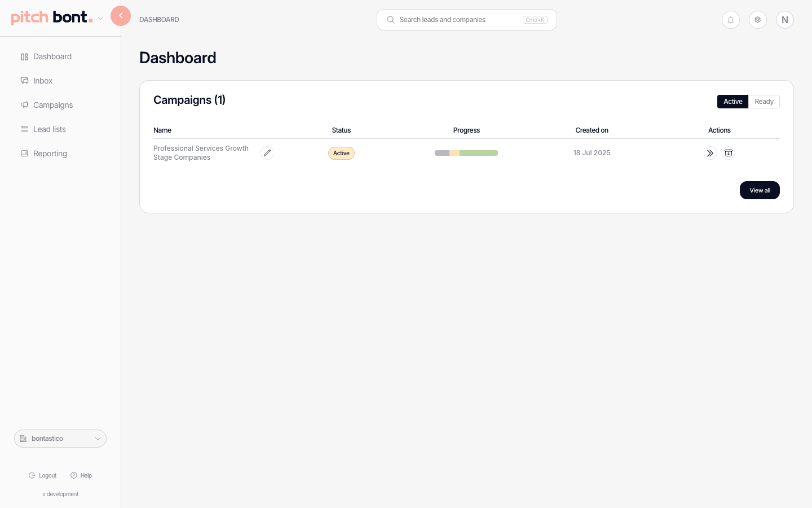
Task: Click the v development version text
Action: point(60,494)
